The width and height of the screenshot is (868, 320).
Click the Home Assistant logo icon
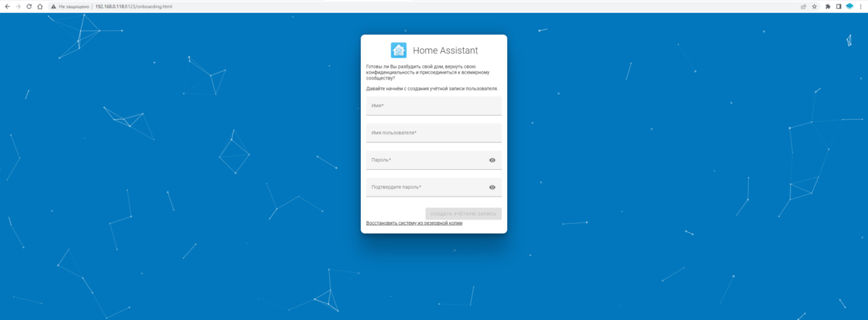point(399,50)
